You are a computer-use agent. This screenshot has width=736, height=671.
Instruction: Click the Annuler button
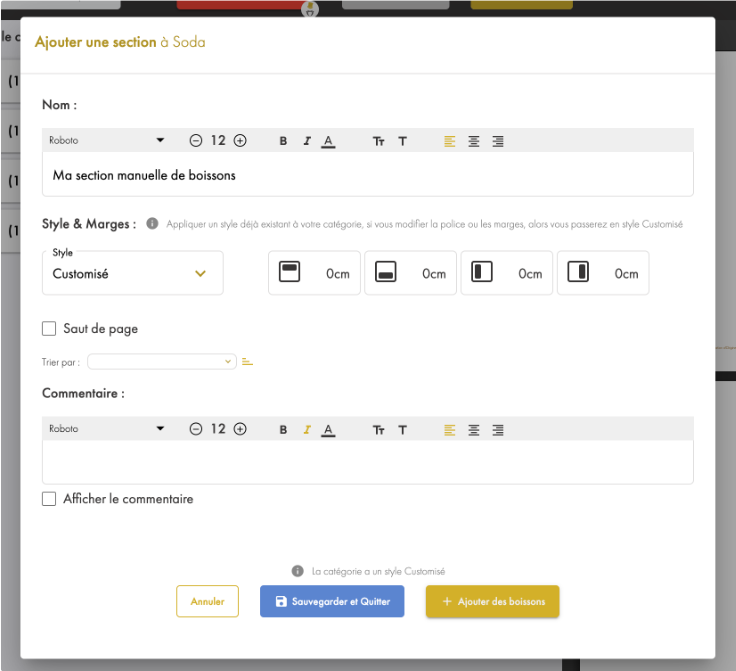pos(207,602)
